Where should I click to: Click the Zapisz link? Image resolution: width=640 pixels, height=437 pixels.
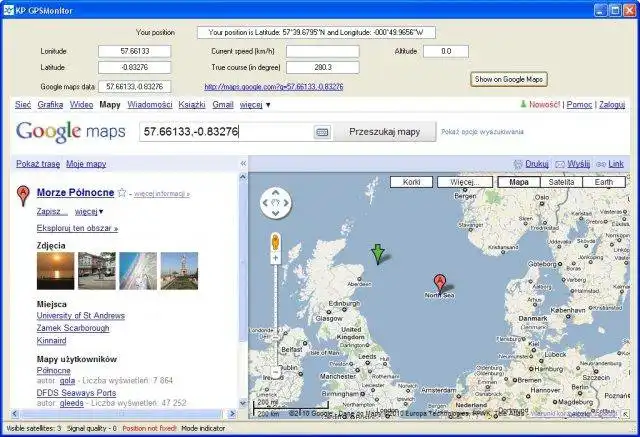pyautogui.click(x=52, y=211)
